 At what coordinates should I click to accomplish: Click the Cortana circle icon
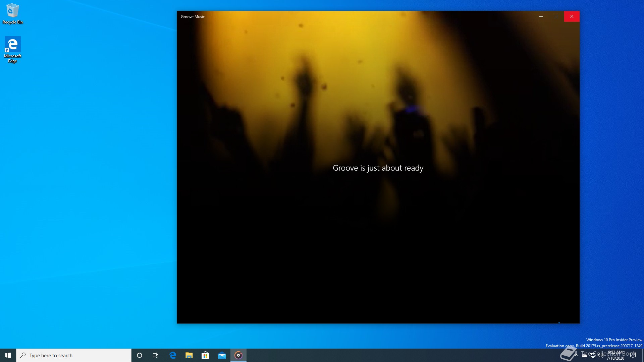[x=140, y=355]
